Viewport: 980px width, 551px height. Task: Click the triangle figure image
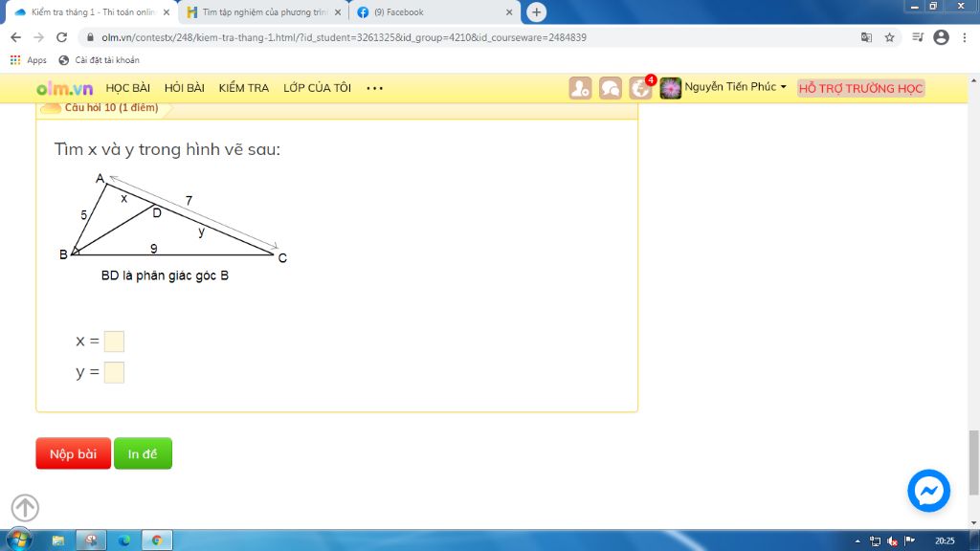pyautogui.click(x=173, y=227)
